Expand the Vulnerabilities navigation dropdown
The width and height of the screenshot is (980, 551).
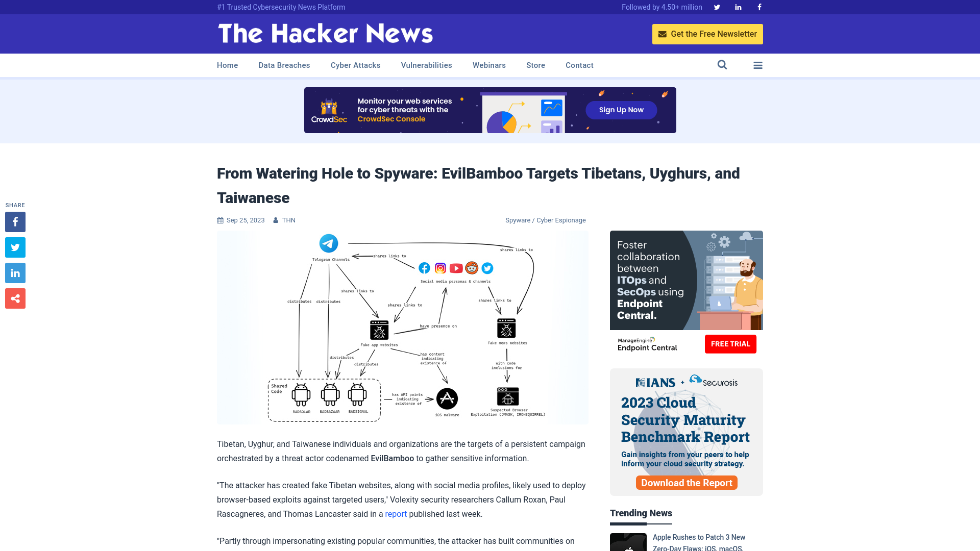coord(426,65)
